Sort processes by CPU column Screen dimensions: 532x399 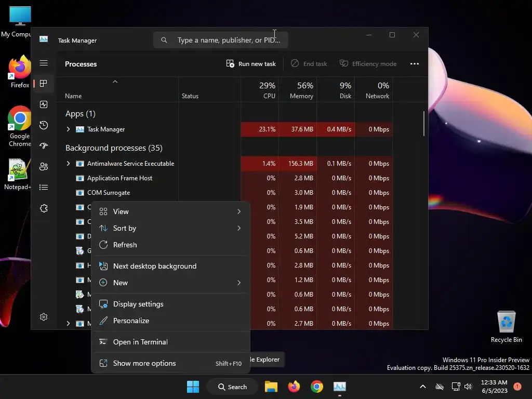(260, 89)
